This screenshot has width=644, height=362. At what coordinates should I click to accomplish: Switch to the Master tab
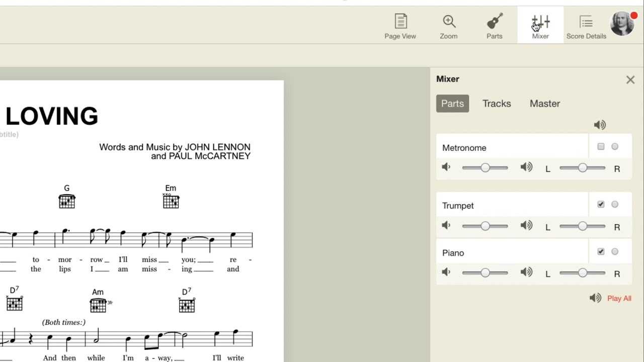click(545, 104)
